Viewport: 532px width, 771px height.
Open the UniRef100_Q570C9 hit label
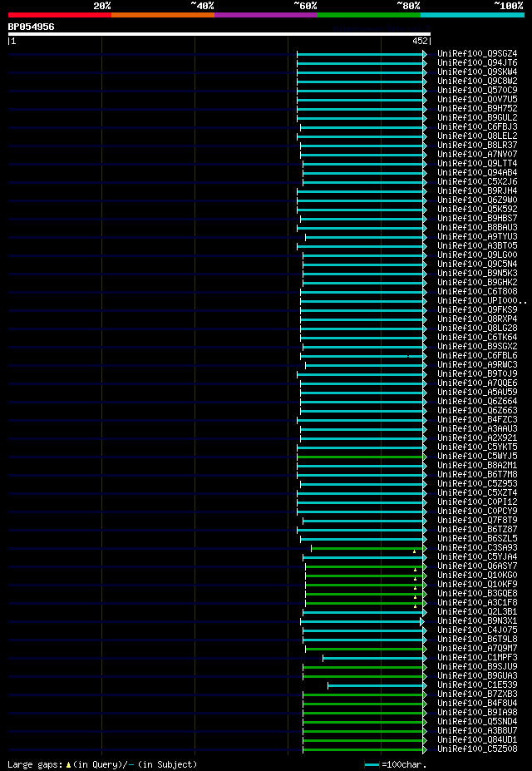click(477, 90)
